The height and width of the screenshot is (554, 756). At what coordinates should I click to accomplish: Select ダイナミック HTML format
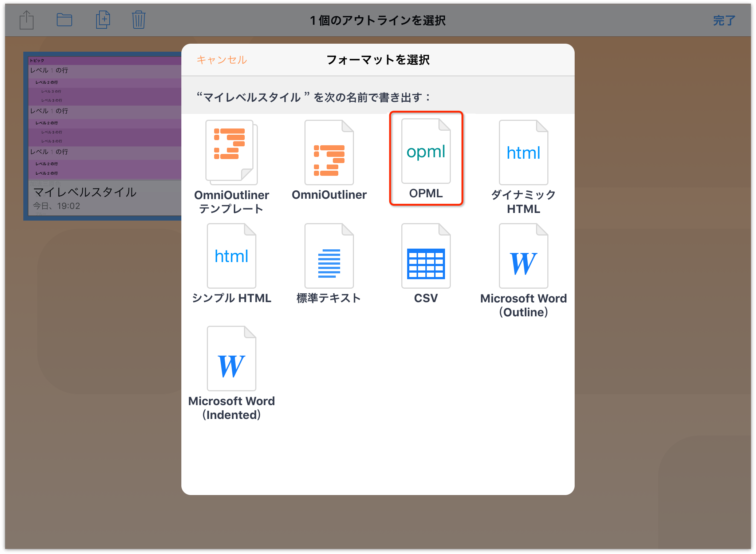tap(524, 167)
